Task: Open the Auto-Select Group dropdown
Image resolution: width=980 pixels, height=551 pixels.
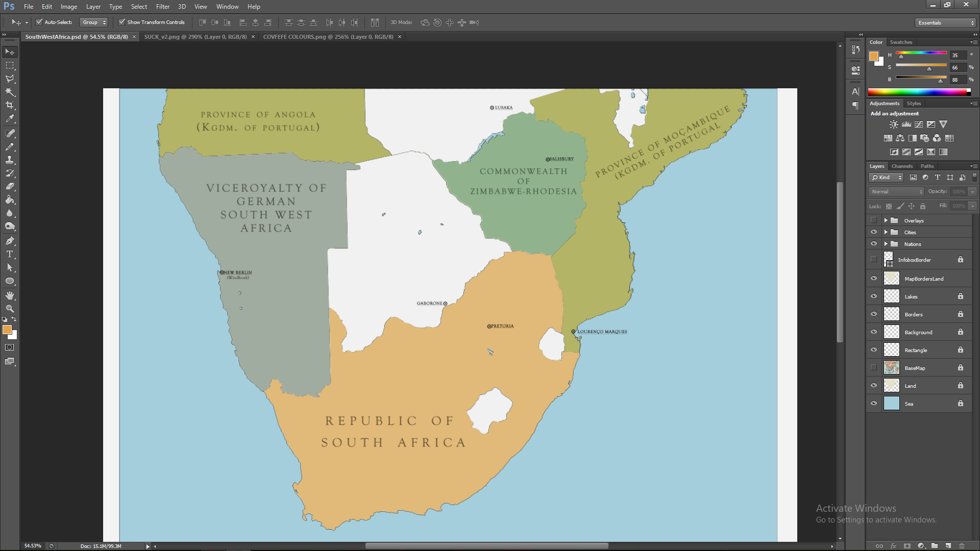Action: [93, 22]
